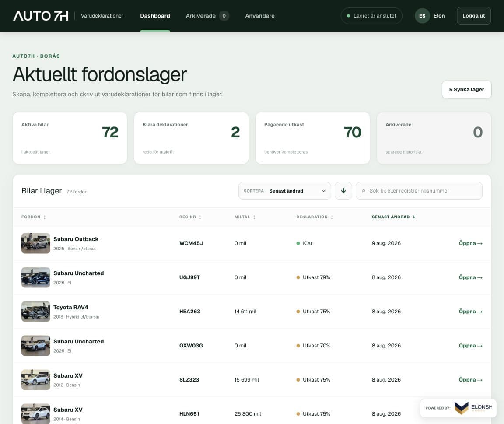This screenshot has width=504, height=424.
Task: Click the Toyota RAV4 name
Action: coord(71,307)
